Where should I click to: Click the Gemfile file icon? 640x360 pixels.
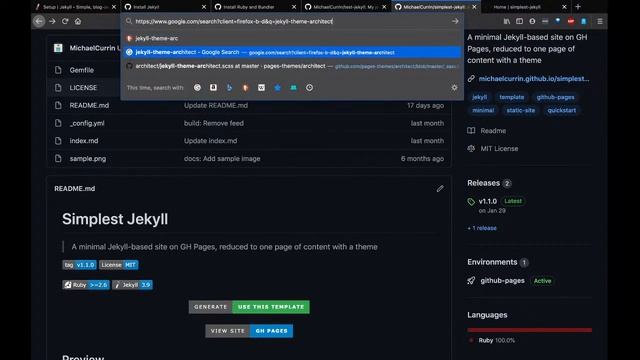[58, 70]
